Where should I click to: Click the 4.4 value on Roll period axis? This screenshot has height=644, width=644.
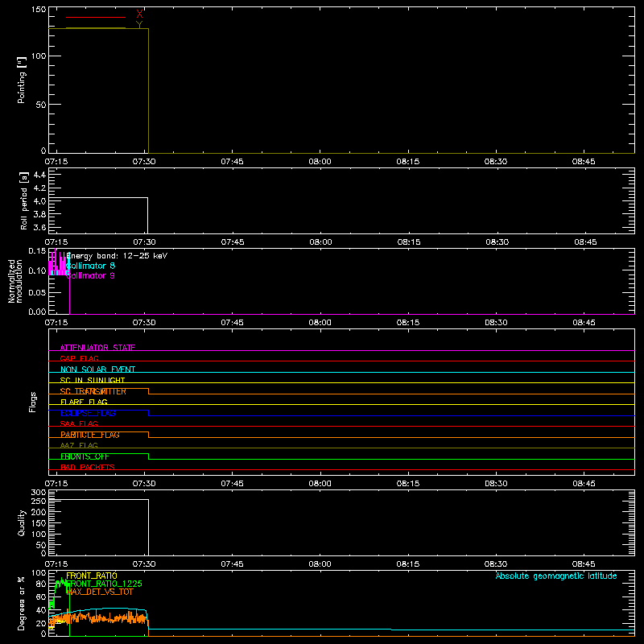[x=39, y=175]
